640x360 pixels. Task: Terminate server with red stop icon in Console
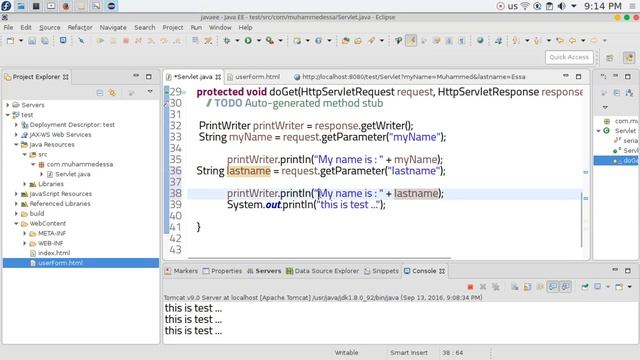[470, 287]
